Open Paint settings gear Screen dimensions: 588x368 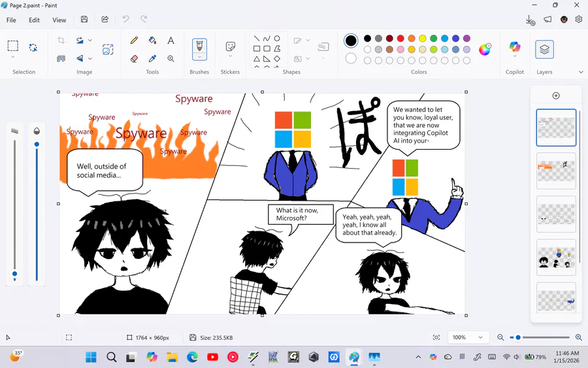579,19
